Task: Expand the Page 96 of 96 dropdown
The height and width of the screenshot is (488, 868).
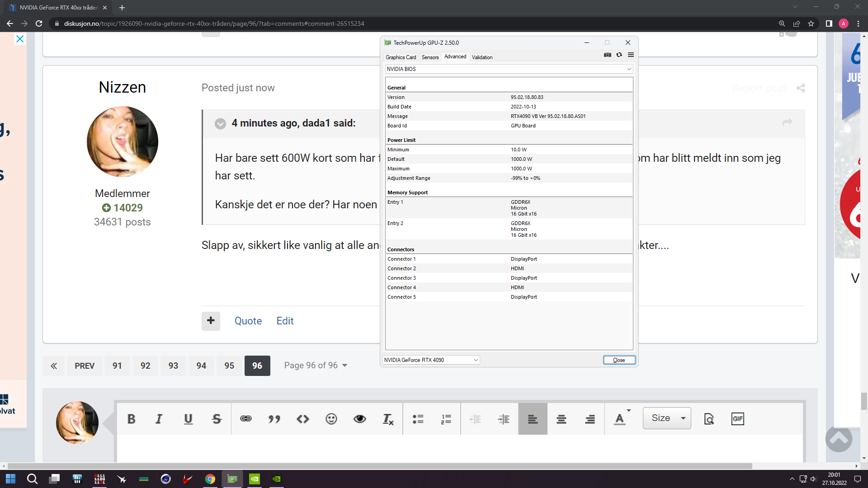Action: click(316, 365)
